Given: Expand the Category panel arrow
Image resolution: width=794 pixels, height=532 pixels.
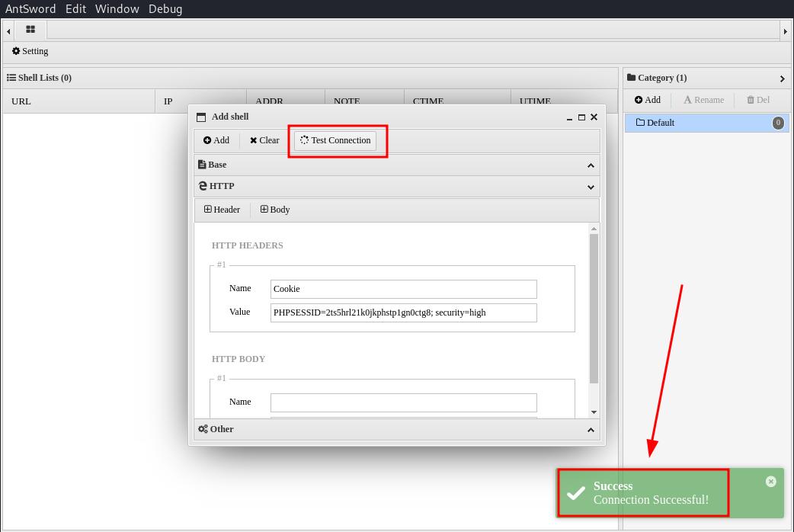Looking at the screenshot, I should coord(783,79).
